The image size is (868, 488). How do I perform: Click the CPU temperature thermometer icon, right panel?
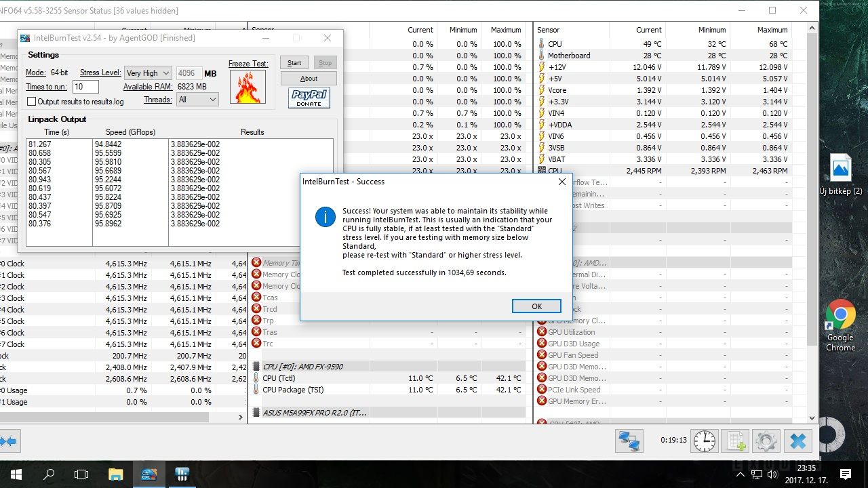coord(541,44)
